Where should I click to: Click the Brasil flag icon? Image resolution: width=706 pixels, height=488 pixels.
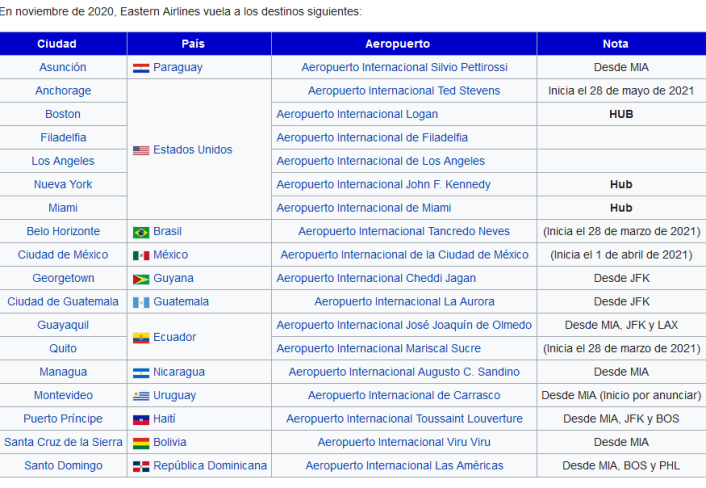pyautogui.click(x=141, y=232)
